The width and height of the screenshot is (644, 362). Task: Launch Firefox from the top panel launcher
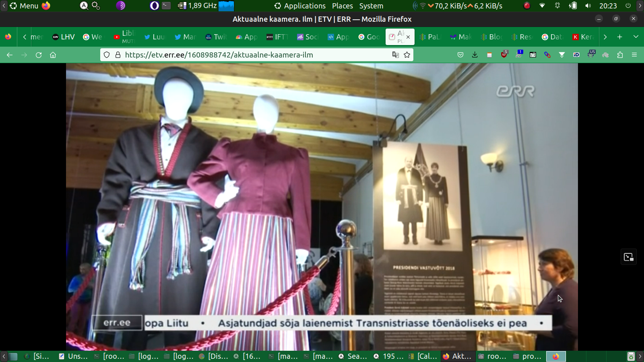coord(46,6)
